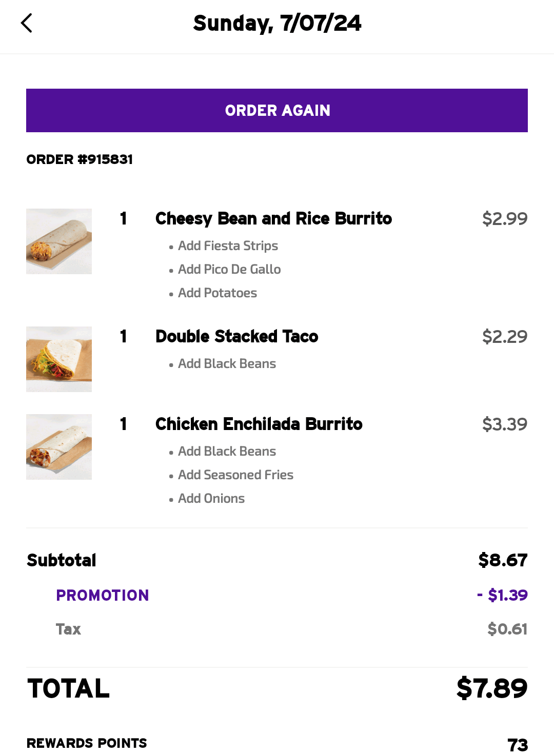Image resolution: width=554 pixels, height=756 pixels.
Task: Click the PROMOTION label
Action: 103,595
